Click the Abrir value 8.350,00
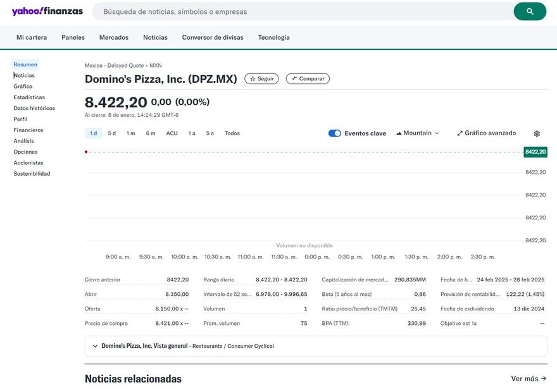Image resolution: width=557 pixels, height=392 pixels. (177, 294)
